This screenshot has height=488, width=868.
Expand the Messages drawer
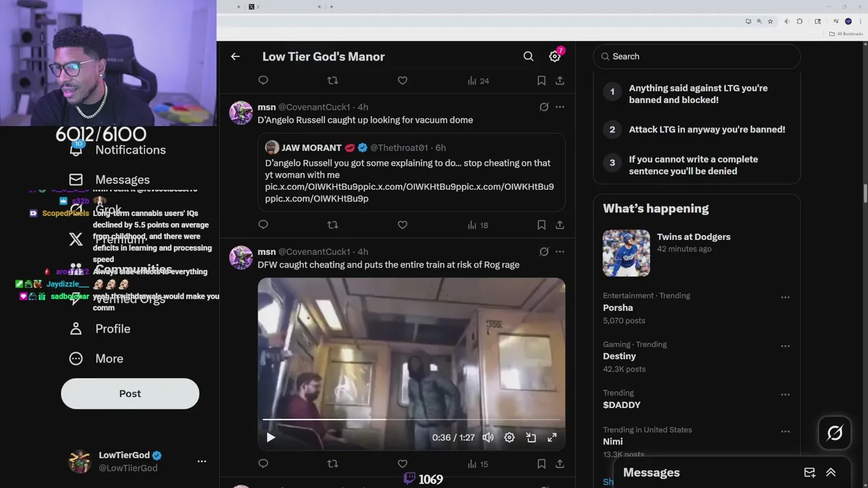click(x=831, y=472)
